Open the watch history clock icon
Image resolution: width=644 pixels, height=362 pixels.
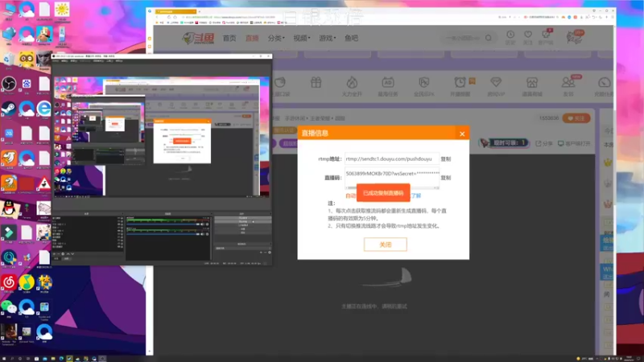point(510,36)
